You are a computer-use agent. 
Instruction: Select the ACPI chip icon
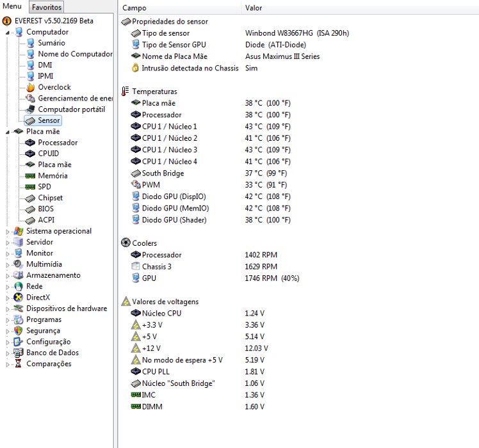pos(30,220)
